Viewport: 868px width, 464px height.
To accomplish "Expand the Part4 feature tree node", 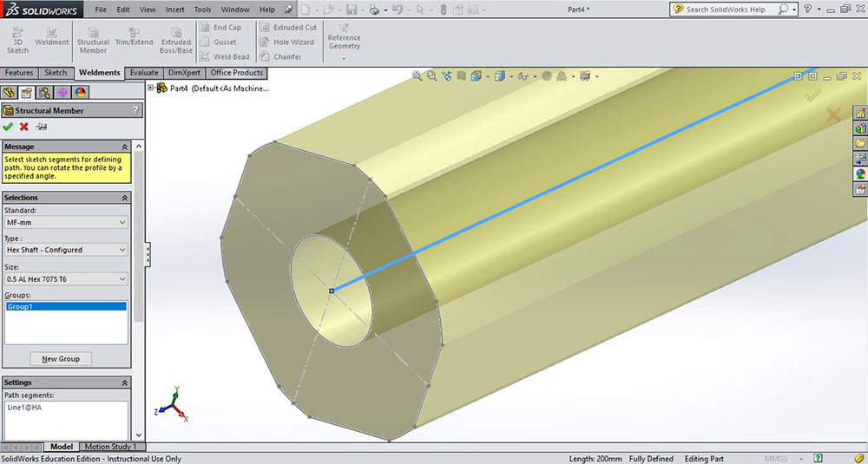I will 151,88.
